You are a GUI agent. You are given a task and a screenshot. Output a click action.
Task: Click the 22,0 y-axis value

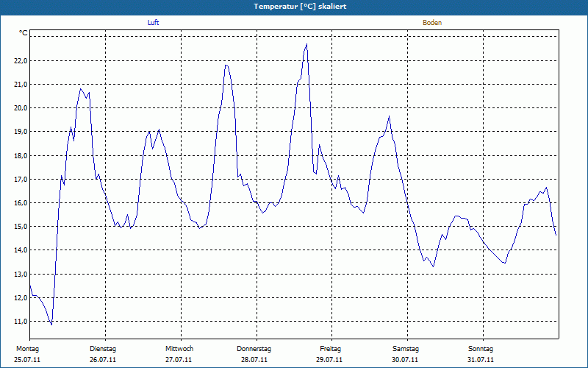click(x=21, y=60)
